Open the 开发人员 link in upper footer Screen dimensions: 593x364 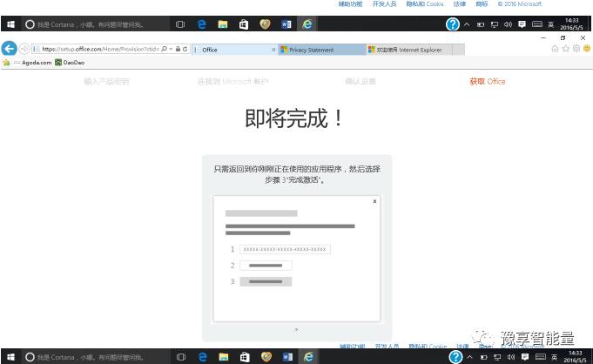tap(384, 4)
